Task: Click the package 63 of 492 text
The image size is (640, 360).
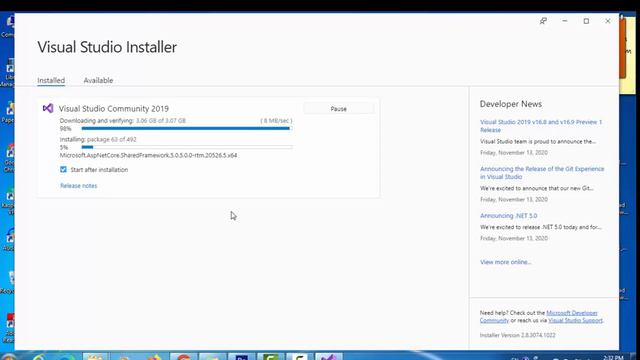Action: (111, 140)
